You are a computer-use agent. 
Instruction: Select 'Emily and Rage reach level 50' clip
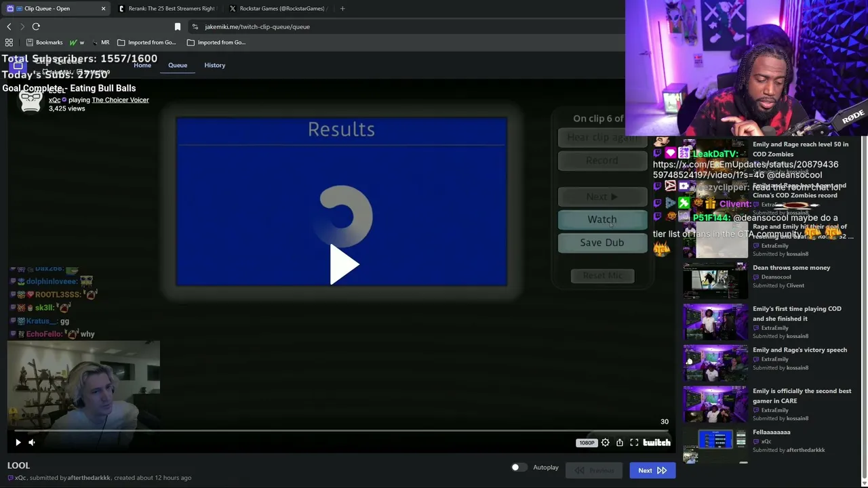(800, 148)
